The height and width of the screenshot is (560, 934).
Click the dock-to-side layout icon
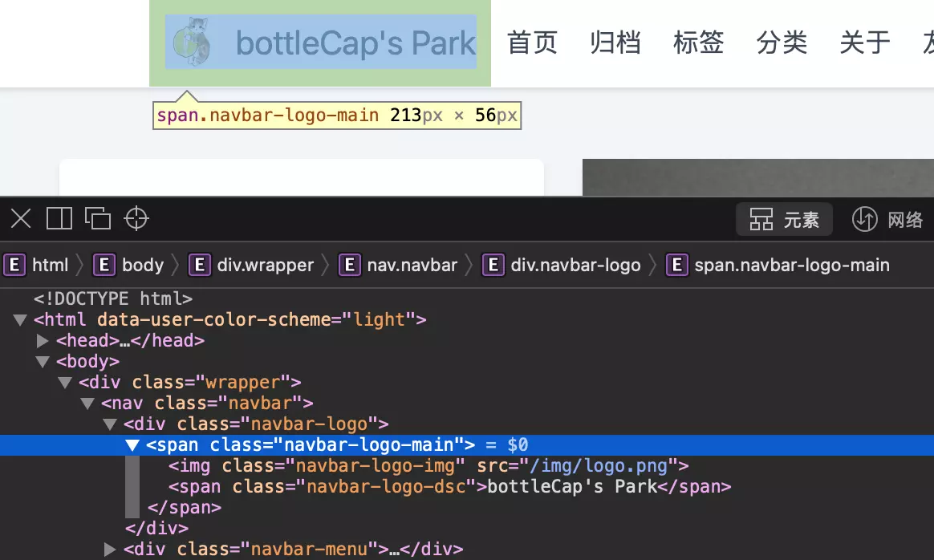[x=59, y=217]
